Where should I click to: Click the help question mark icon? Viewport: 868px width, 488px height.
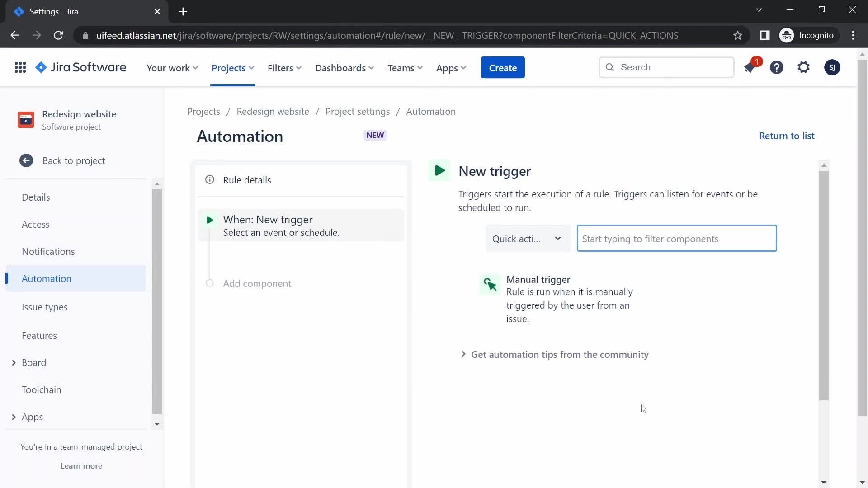click(777, 67)
